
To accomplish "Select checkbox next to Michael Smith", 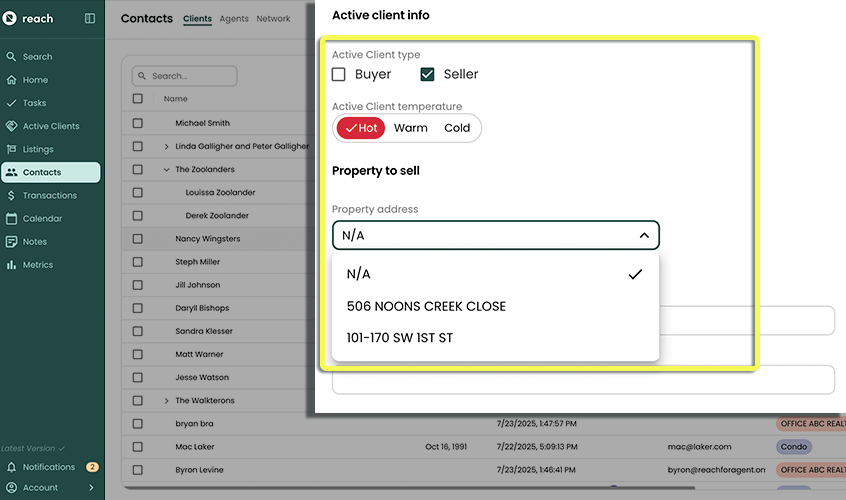I will [x=138, y=123].
